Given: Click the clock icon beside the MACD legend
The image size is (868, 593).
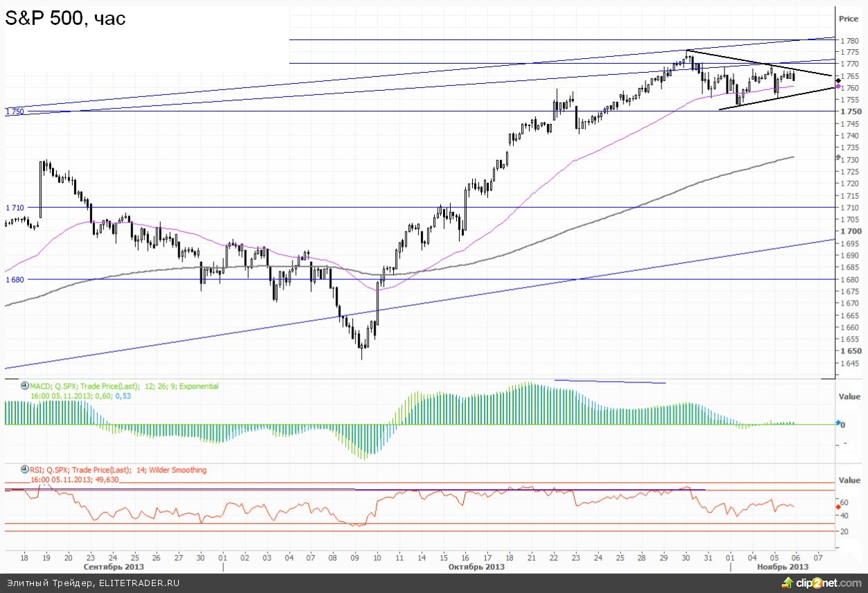Looking at the screenshot, I should (x=26, y=386).
